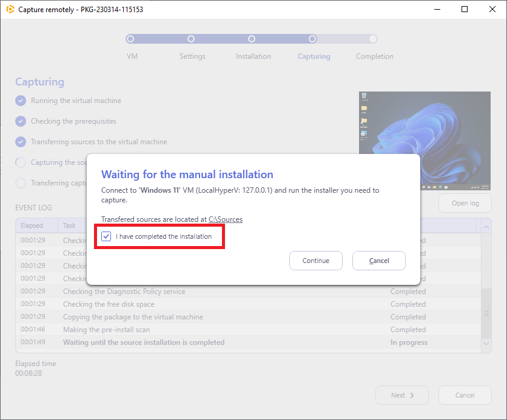This screenshot has width=507, height=420.
Task: Click the Task column header
Action: click(69, 225)
